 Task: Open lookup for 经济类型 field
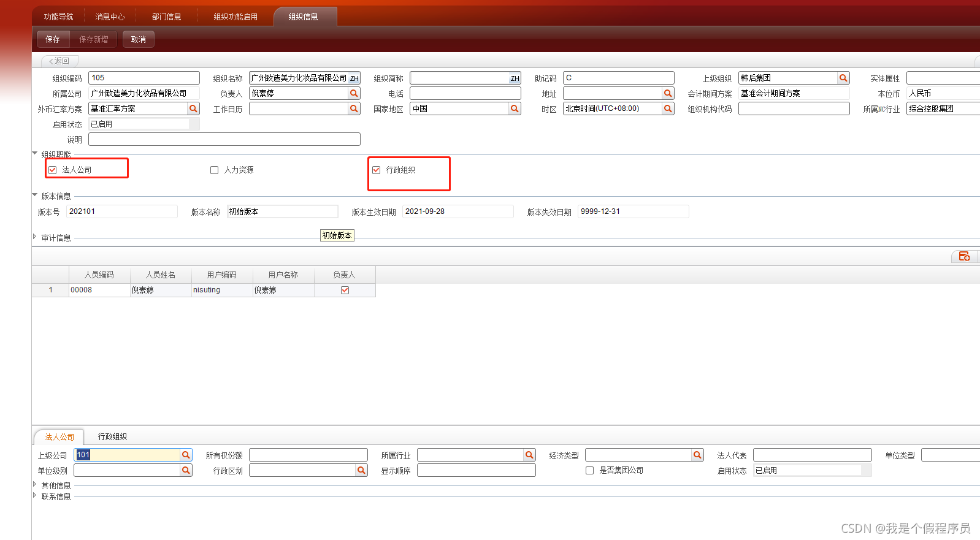[697, 455]
